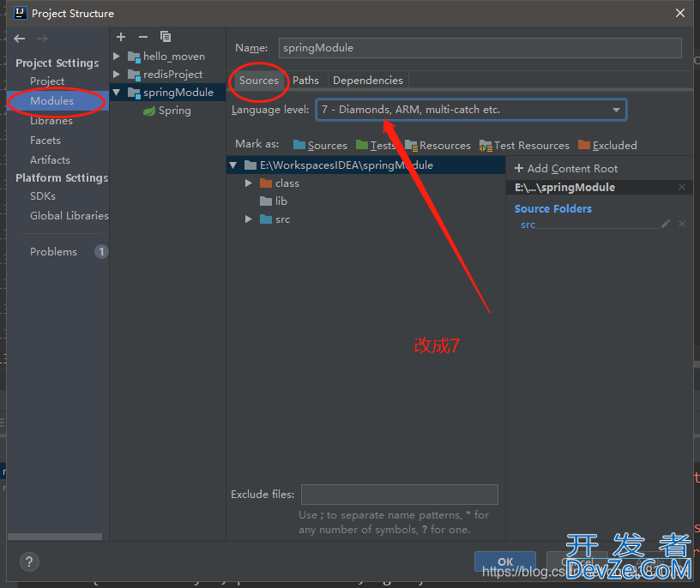The width and height of the screenshot is (700, 588).
Task: Mark folder as Tests
Action: (x=376, y=146)
